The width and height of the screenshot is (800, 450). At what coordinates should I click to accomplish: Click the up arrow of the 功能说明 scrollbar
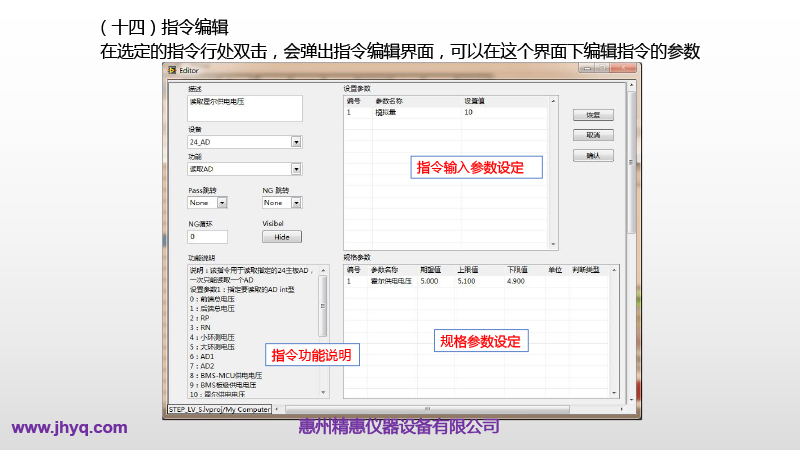point(322,270)
